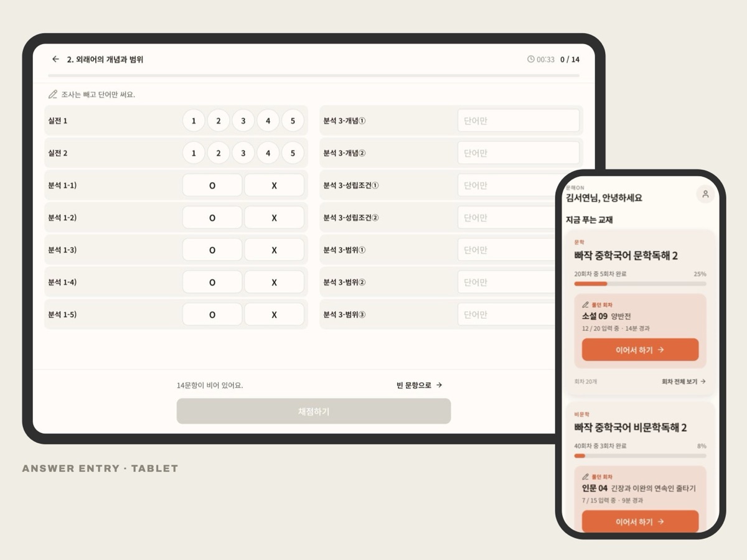Select answer 1 for 실전 1
This screenshot has width=747, height=560.
pyautogui.click(x=194, y=121)
